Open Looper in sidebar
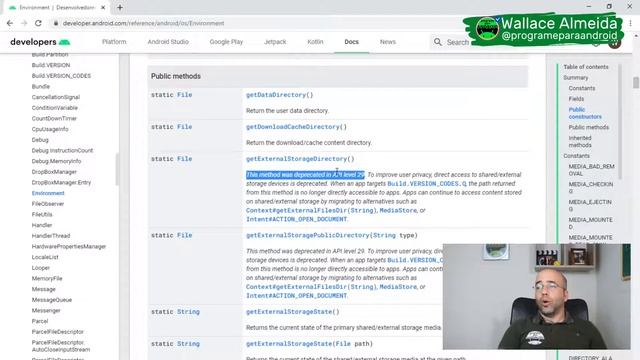Image resolution: width=640 pixels, height=360 pixels. pyautogui.click(x=41, y=268)
